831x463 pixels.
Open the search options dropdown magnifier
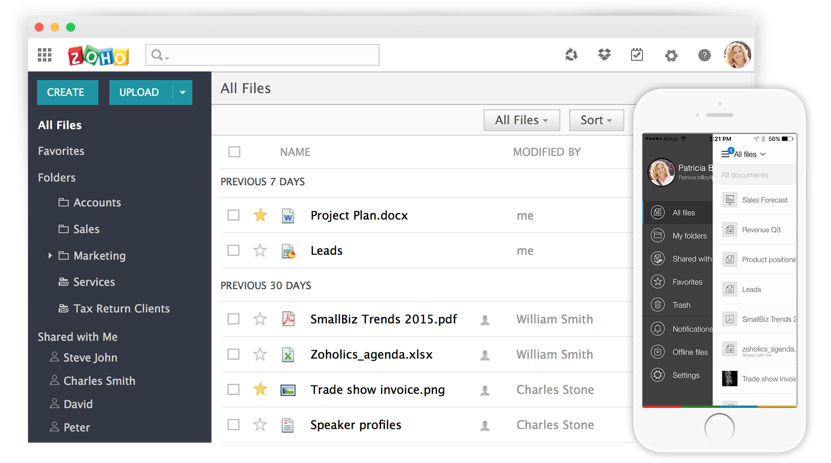[x=160, y=55]
